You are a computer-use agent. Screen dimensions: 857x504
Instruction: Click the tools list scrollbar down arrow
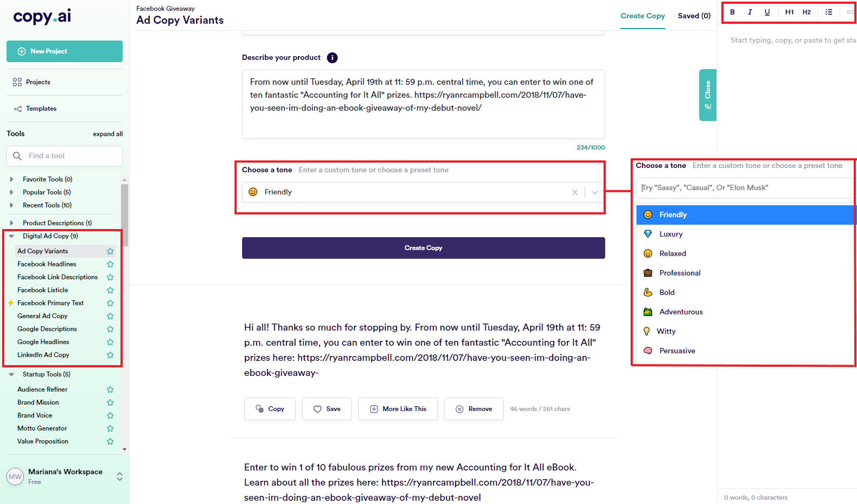(x=125, y=449)
